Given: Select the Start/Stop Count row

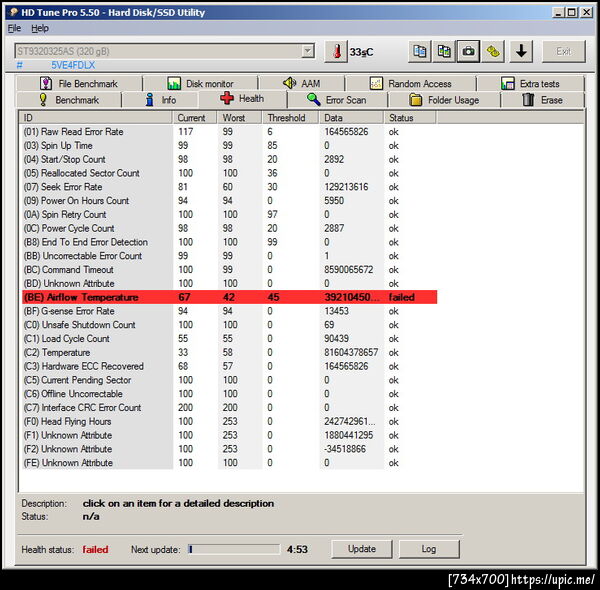Looking at the screenshot, I should [x=230, y=159].
